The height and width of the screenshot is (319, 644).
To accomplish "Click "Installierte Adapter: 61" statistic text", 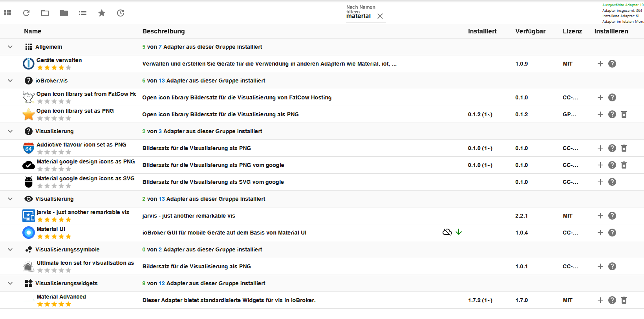I will (621, 16).
